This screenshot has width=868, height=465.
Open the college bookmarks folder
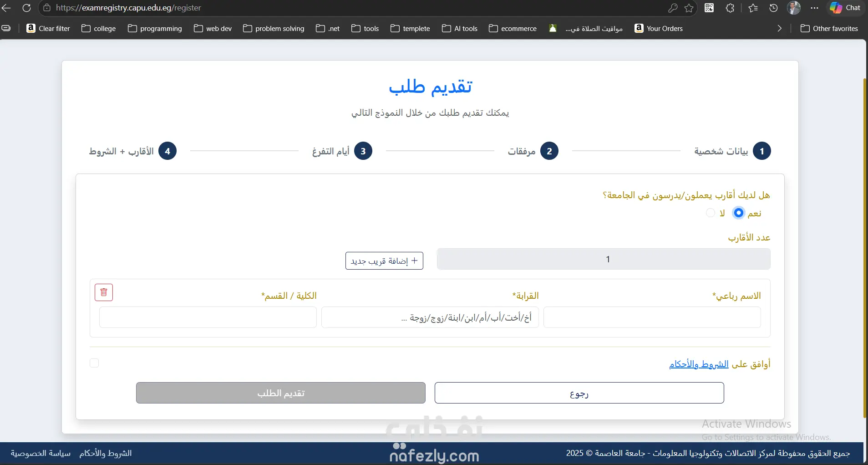(x=99, y=28)
